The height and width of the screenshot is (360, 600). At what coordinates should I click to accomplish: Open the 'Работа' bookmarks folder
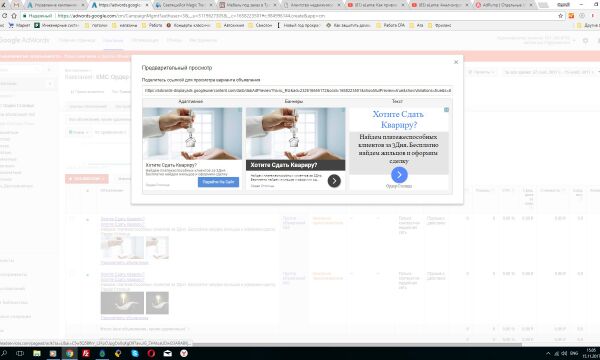152,25
